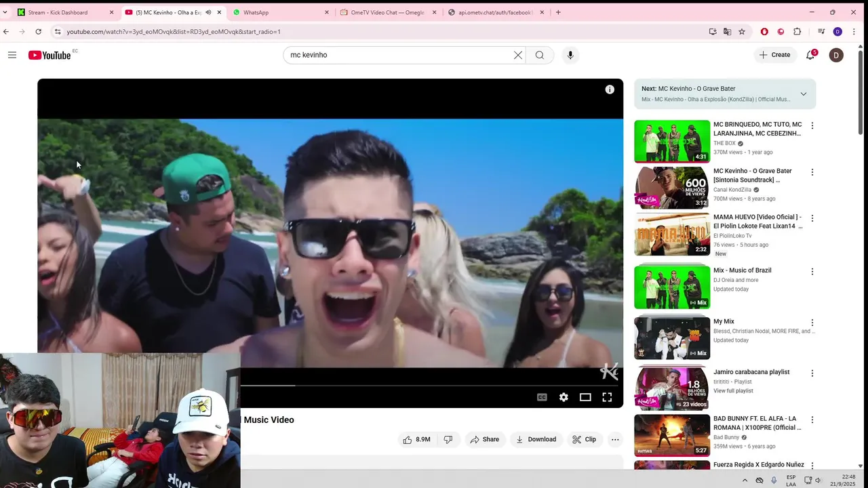Image resolution: width=868 pixels, height=488 pixels.
Task: Toggle the microphone tray icon
Action: pyautogui.click(x=774, y=481)
